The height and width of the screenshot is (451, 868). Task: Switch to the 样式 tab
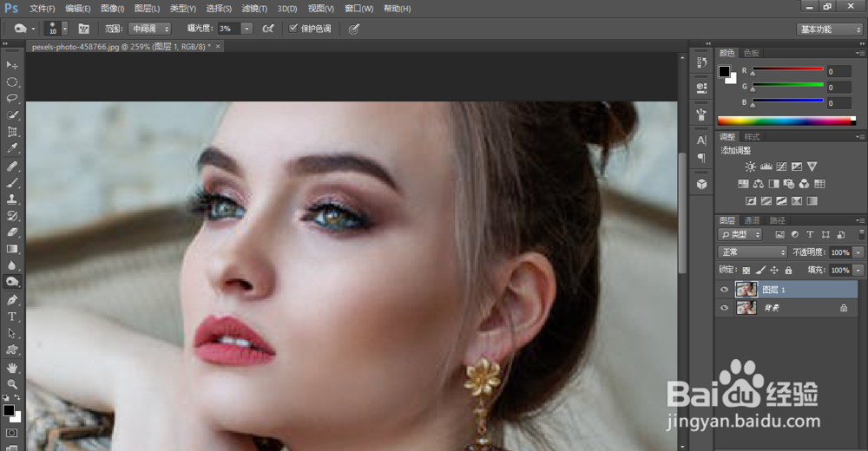752,137
